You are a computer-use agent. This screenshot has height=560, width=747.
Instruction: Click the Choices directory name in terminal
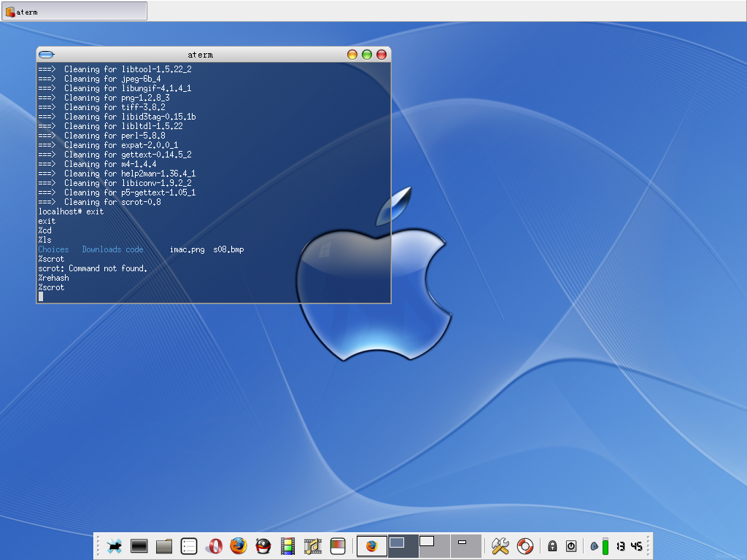coord(53,249)
